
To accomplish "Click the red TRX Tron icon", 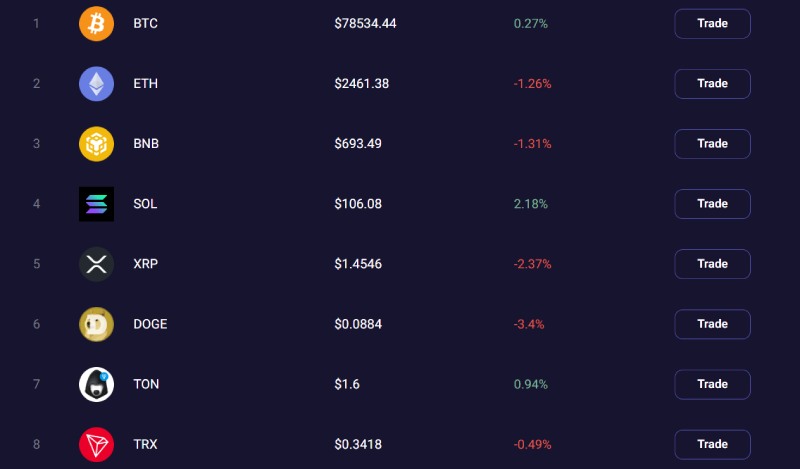I will pos(96,445).
